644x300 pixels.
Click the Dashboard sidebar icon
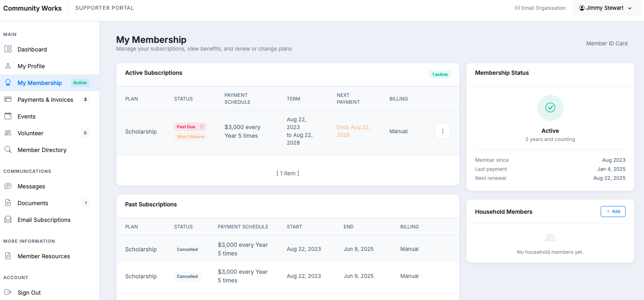[x=8, y=49]
